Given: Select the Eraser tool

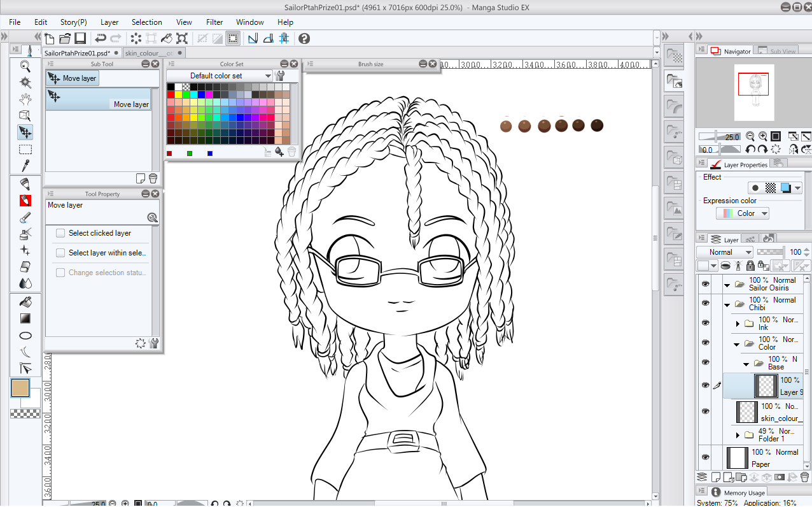Looking at the screenshot, I should pos(25,266).
